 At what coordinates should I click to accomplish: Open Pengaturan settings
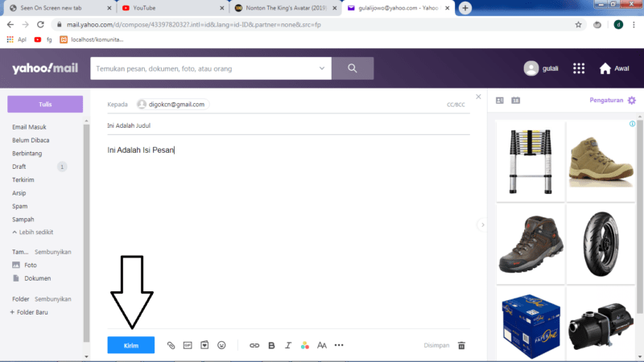point(606,100)
